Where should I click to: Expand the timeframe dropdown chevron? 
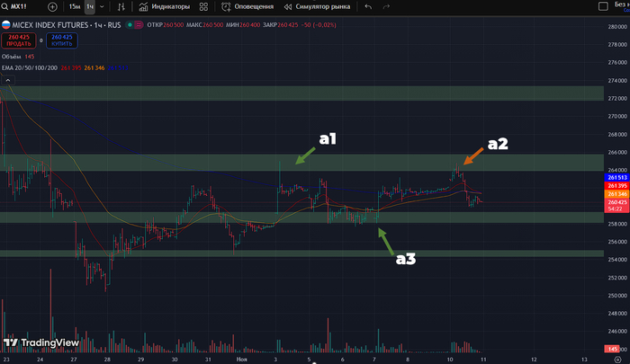click(102, 6)
